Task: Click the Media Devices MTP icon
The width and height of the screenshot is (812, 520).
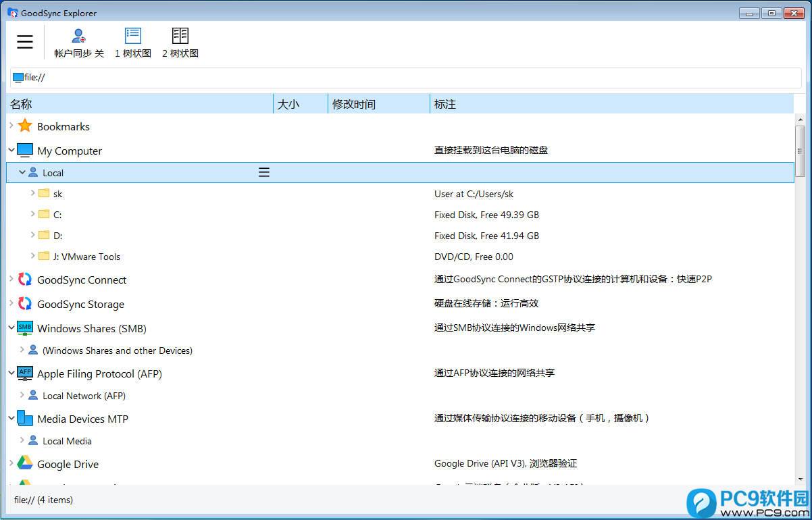Action: point(25,418)
